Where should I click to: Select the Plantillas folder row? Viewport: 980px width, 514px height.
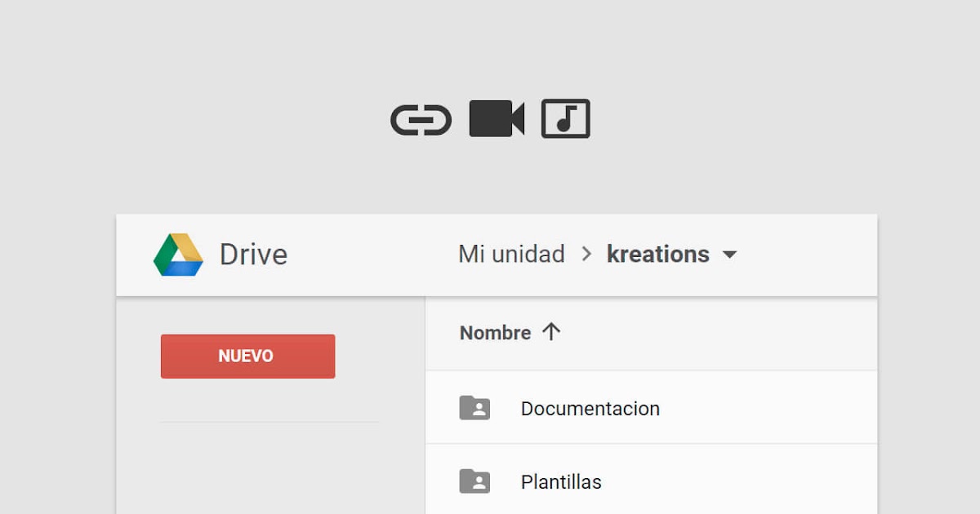click(560, 481)
